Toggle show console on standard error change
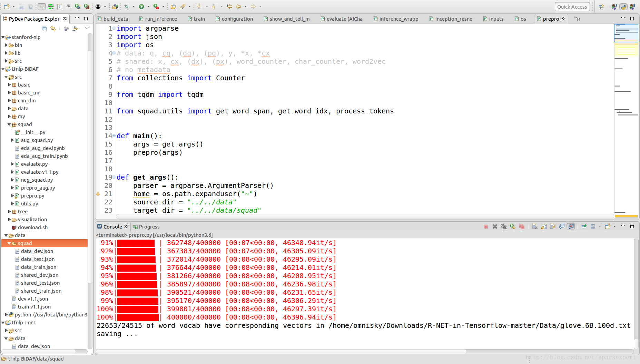Viewport: 640px width, 364px height. pyautogui.click(x=571, y=226)
